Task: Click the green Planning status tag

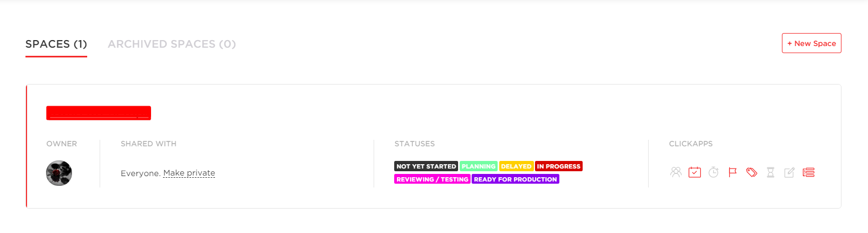Action: coord(478,166)
